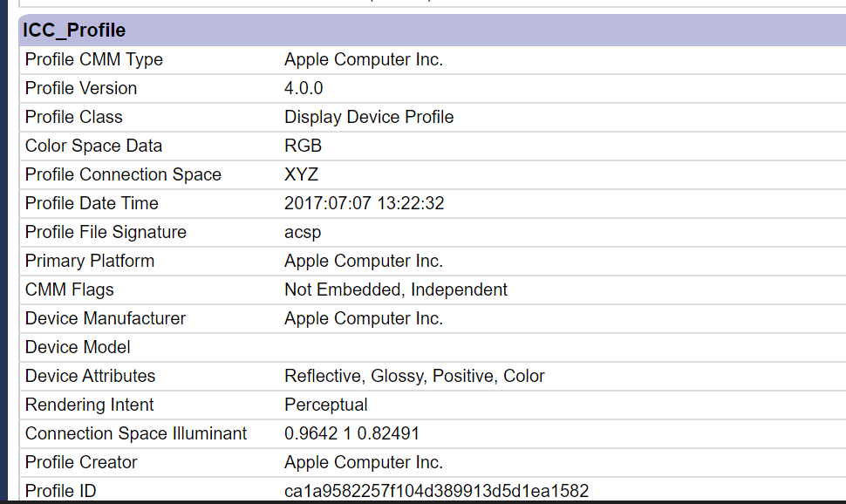Click the Rendering Intent label
846x504 pixels.
[90, 405]
